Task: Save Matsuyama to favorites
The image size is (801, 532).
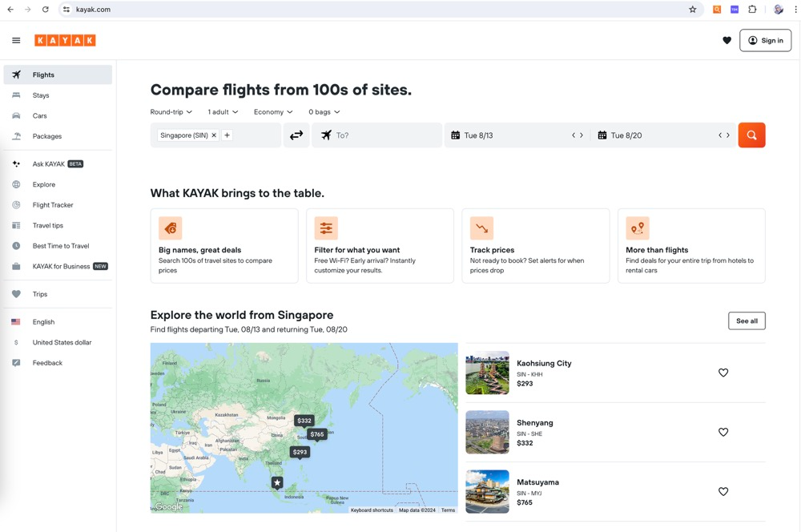Action: [x=723, y=492]
